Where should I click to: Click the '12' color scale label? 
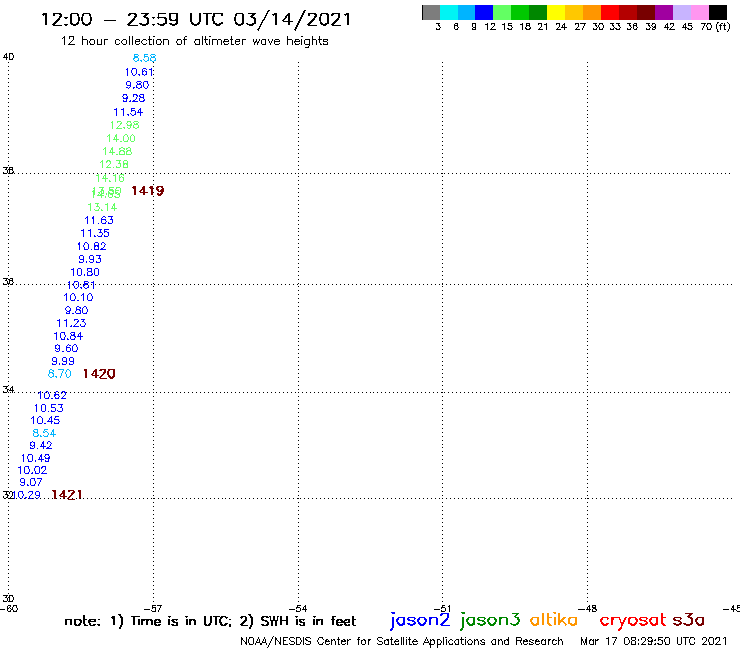click(x=490, y=27)
